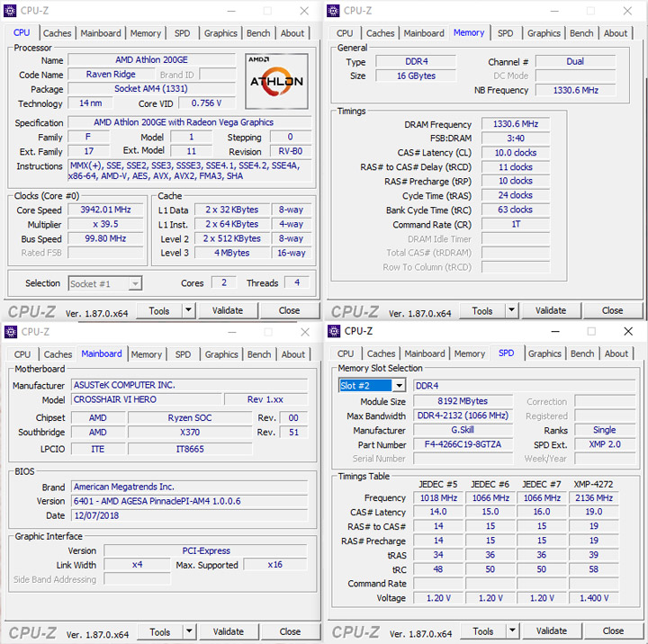Switch to the SPD tab in the Memory tab window

pyautogui.click(x=505, y=33)
